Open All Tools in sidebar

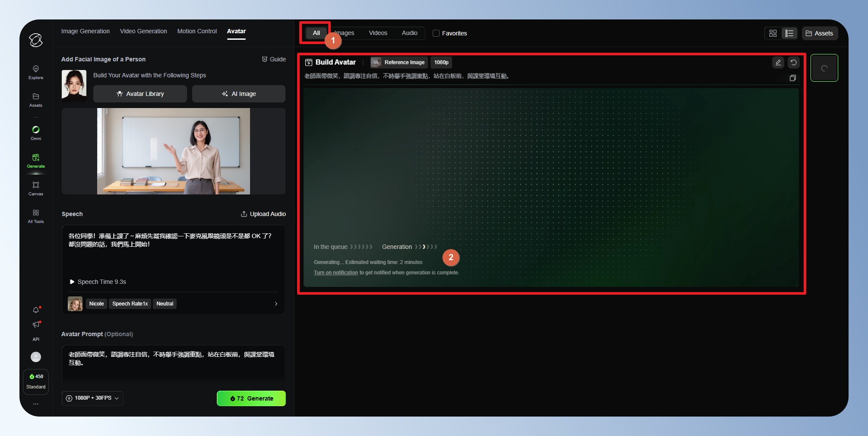click(36, 216)
